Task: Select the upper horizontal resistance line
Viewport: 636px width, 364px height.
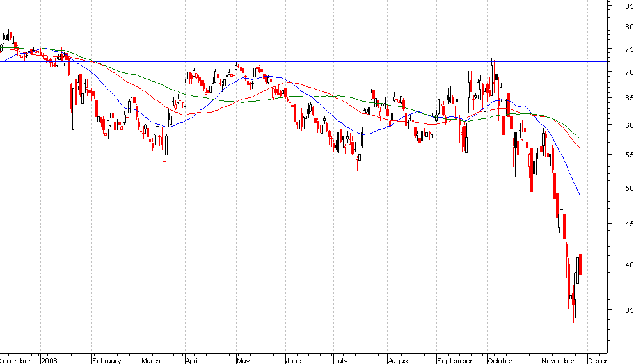Action: click(304, 61)
